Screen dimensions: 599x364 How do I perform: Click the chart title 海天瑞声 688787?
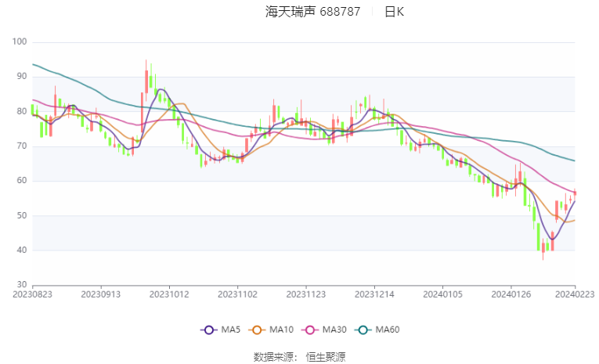(312, 12)
